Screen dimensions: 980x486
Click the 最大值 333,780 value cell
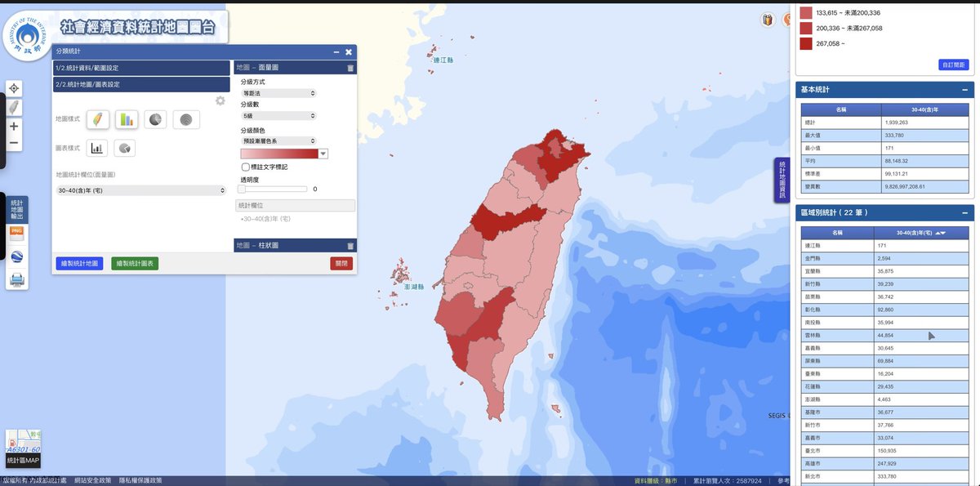click(924, 136)
